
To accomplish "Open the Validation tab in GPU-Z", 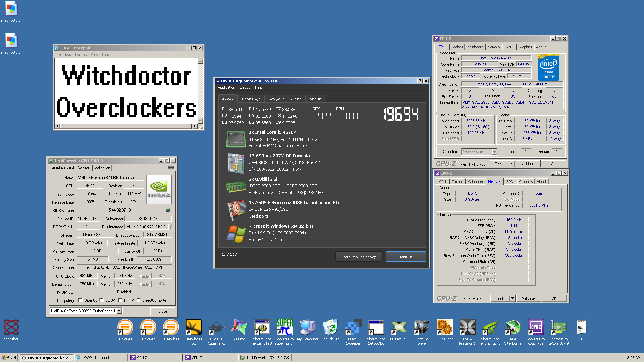I will (102, 168).
